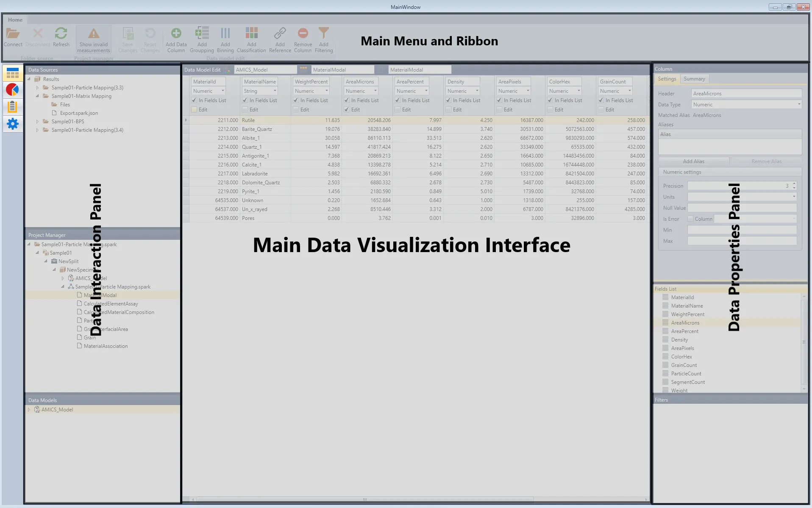Click the Refresh icon in ribbon

(x=61, y=33)
